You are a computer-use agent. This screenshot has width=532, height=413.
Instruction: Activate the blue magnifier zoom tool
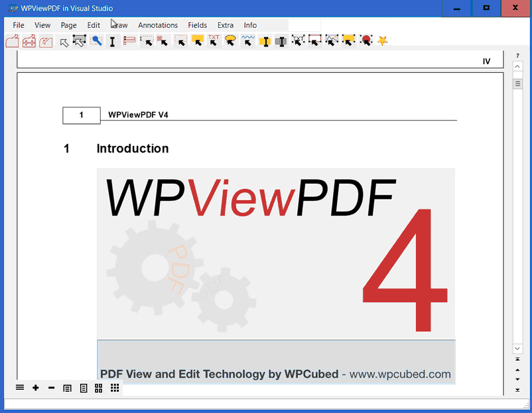[96, 40]
